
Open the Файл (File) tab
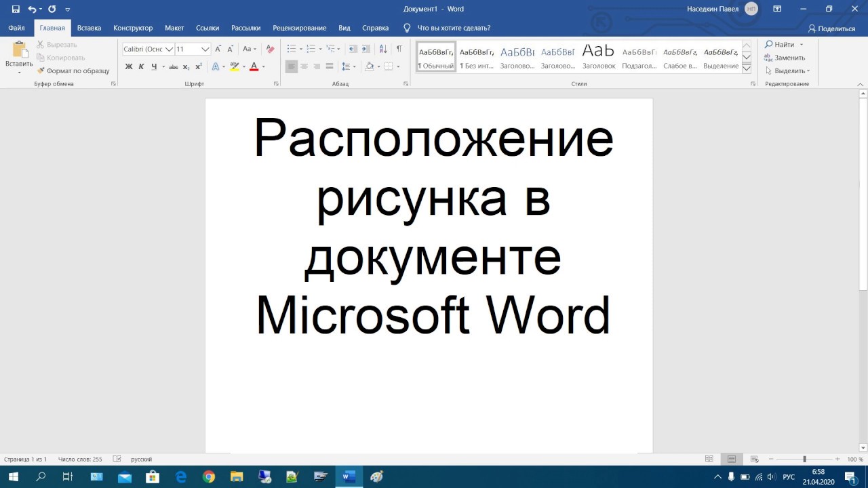click(x=17, y=28)
